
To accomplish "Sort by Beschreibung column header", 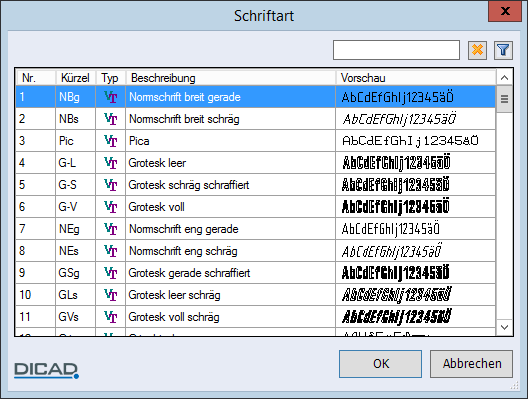I will click(230, 78).
